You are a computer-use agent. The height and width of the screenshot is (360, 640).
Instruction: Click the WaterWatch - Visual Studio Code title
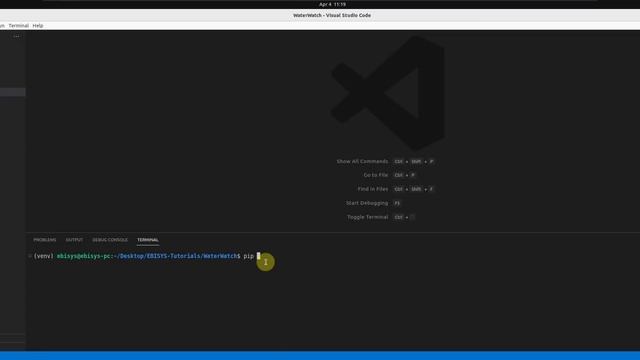332,16
